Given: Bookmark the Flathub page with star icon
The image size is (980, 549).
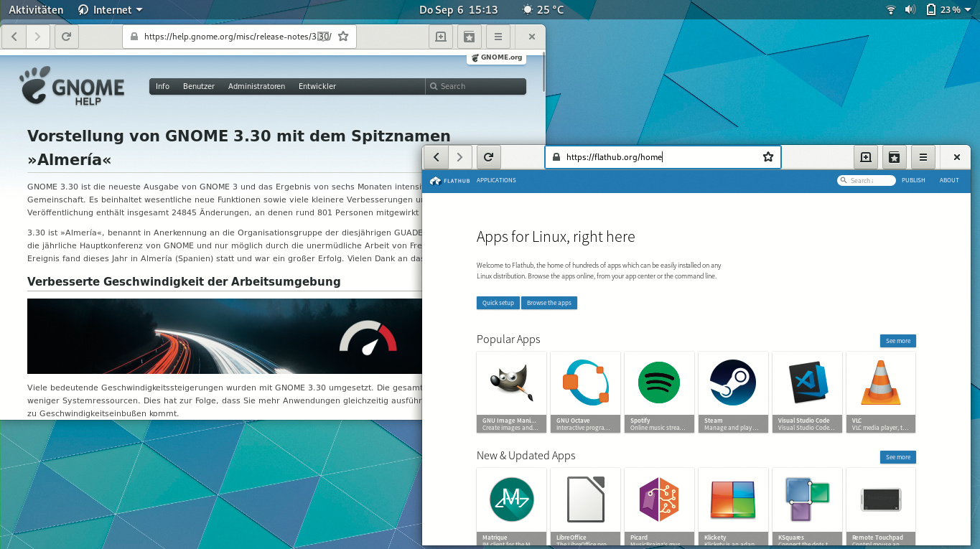Looking at the screenshot, I should point(767,157).
